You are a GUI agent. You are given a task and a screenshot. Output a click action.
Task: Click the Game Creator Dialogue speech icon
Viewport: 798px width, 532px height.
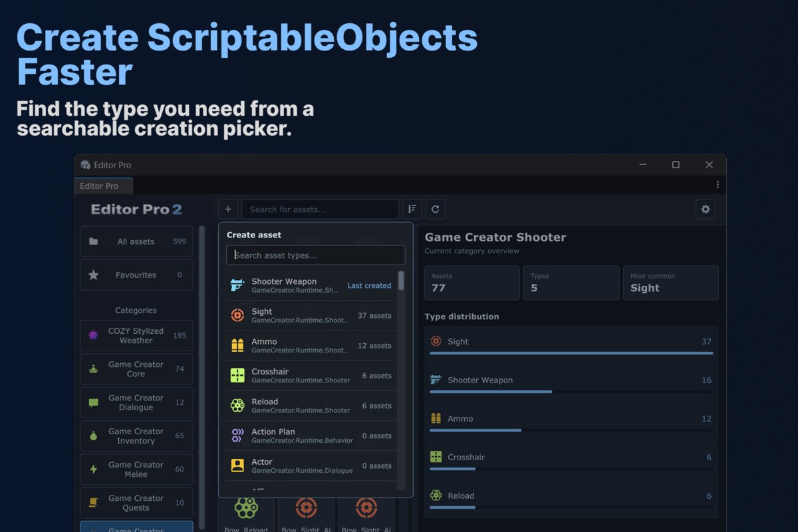[x=94, y=402]
